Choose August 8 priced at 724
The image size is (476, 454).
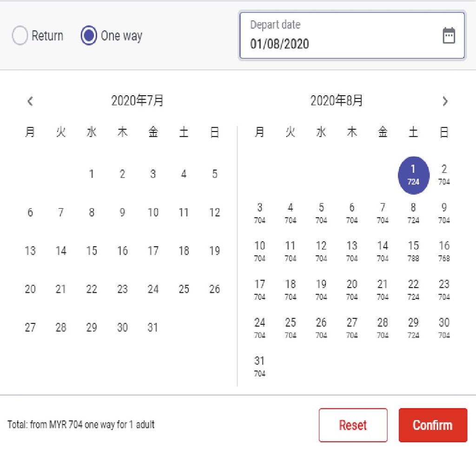(x=413, y=213)
